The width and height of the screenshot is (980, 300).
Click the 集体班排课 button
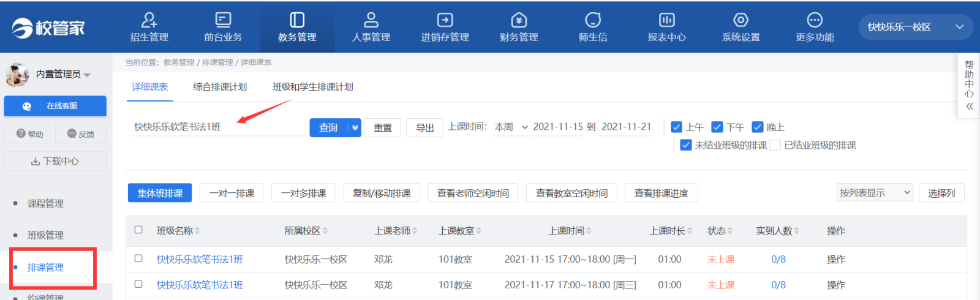click(x=160, y=193)
